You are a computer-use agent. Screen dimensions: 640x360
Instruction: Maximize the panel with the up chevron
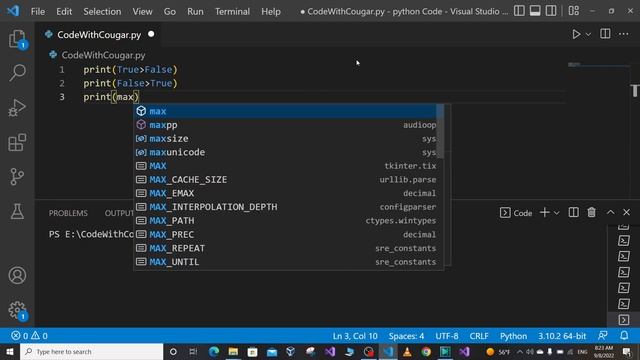tap(610, 212)
